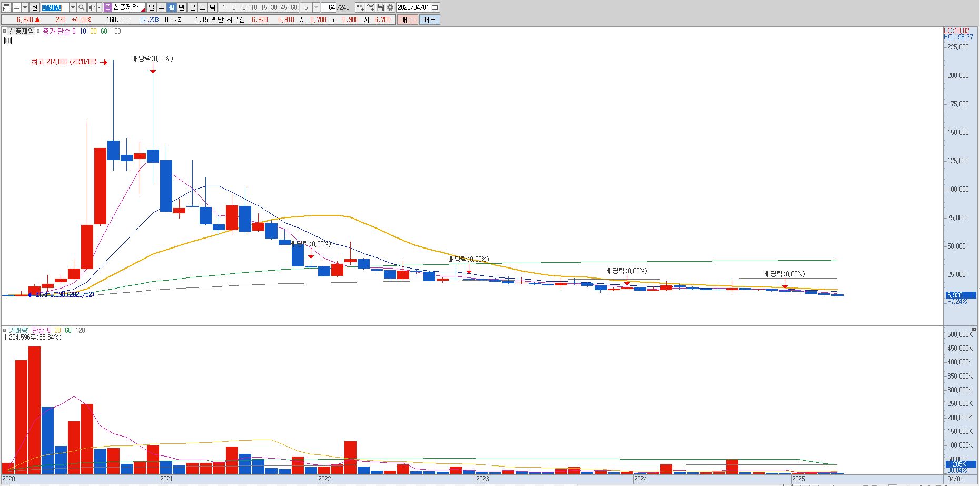Select weekly (주) chart period

tap(162, 7)
